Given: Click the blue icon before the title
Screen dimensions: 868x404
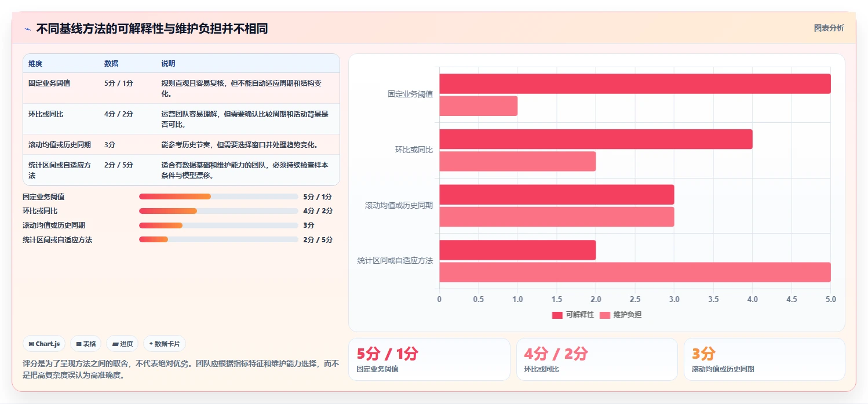Looking at the screenshot, I should [x=27, y=29].
